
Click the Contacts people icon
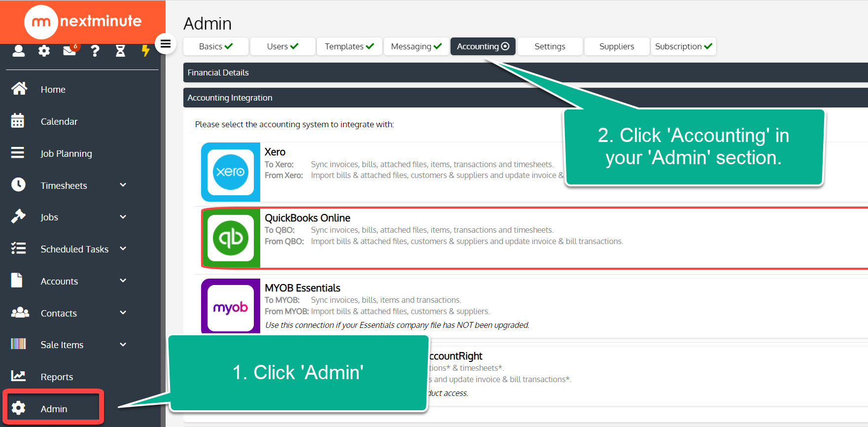coord(20,312)
